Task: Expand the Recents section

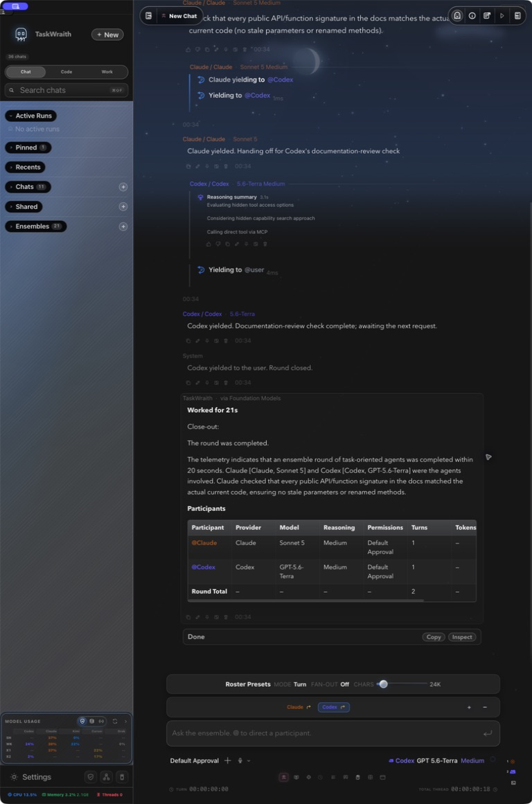Action: coord(25,167)
